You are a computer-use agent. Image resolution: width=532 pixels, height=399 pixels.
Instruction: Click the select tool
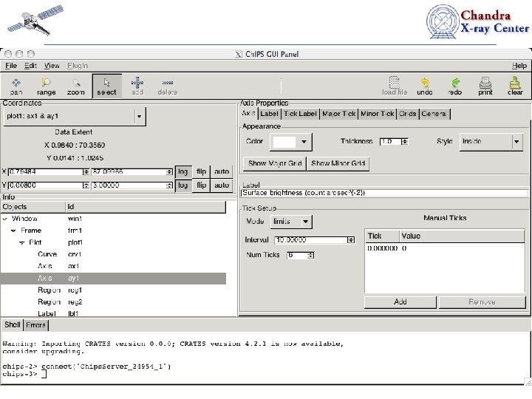[107, 86]
